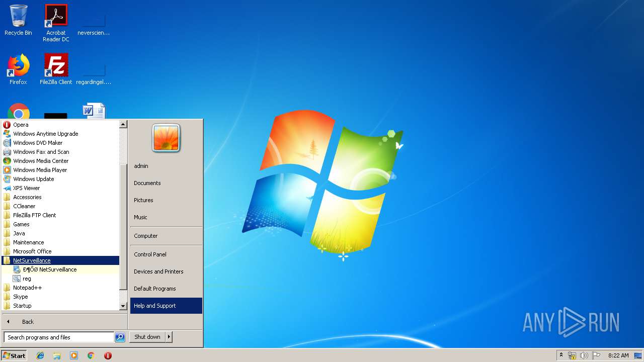Image resolution: width=644 pixels, height=362 pixels.
Task: Launch Opera from the taskbar
Action: (108, 355)
